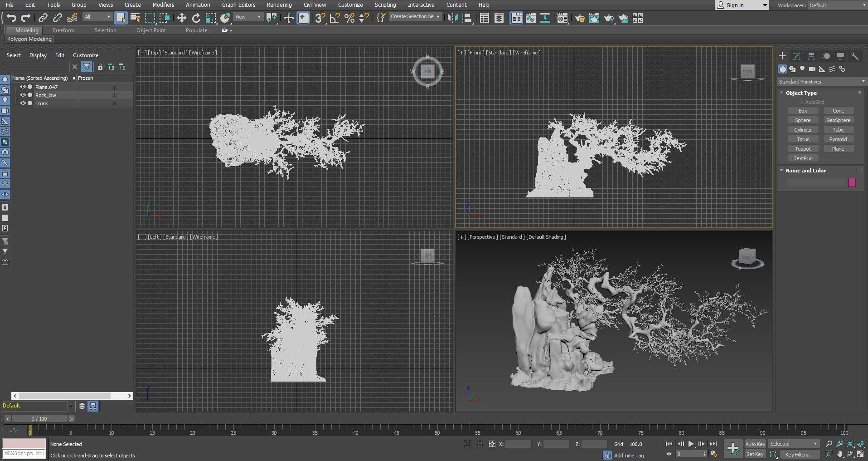Hide Plane.047 using its eye icon
This screenshot has height=461, width=868.
[x=23, y=87]
